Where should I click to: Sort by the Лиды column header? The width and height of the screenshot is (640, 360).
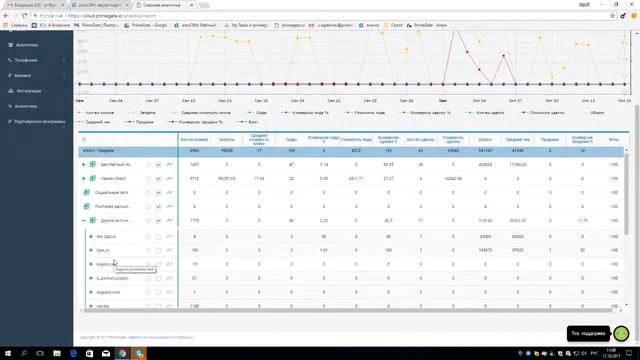[291, 140]
